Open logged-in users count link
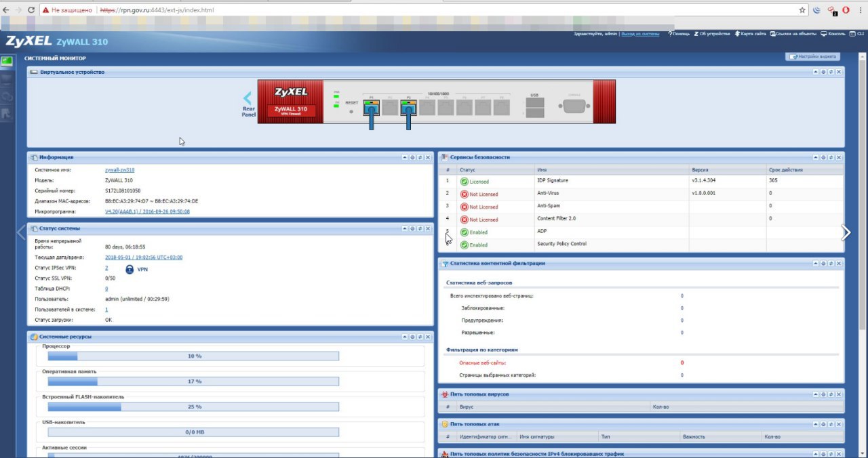 pos(106,309)
